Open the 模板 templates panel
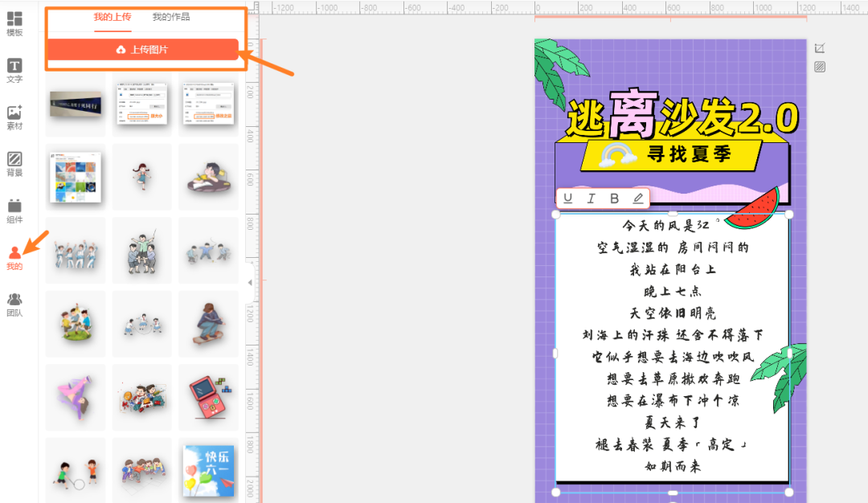Screen dimensions: 868x503 coord(14,24)
